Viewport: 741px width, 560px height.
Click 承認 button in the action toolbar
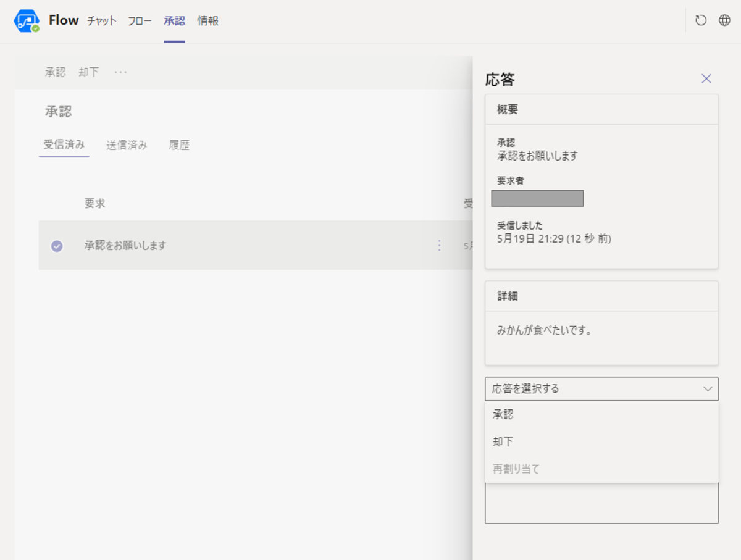55,72
